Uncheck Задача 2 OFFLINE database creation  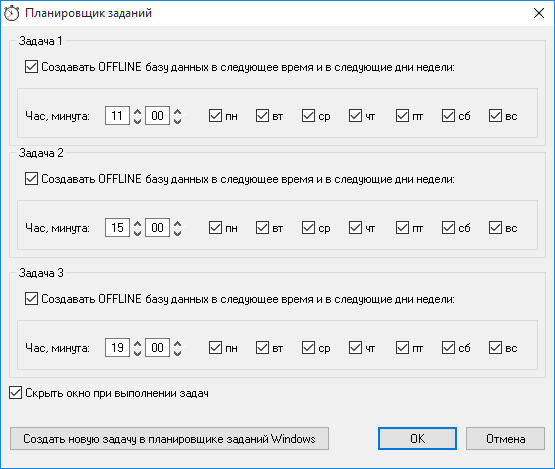[x=32, y=178]
